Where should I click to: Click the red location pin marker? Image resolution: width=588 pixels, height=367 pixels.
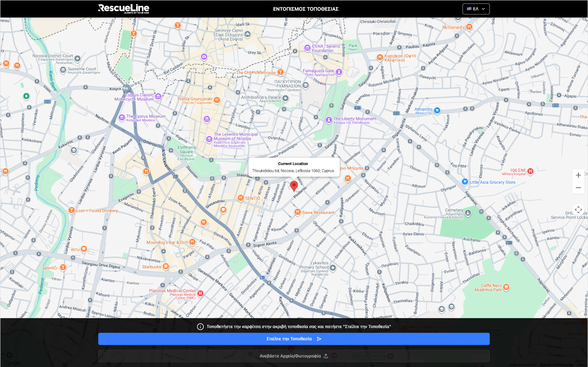click(x=294, y=186)
